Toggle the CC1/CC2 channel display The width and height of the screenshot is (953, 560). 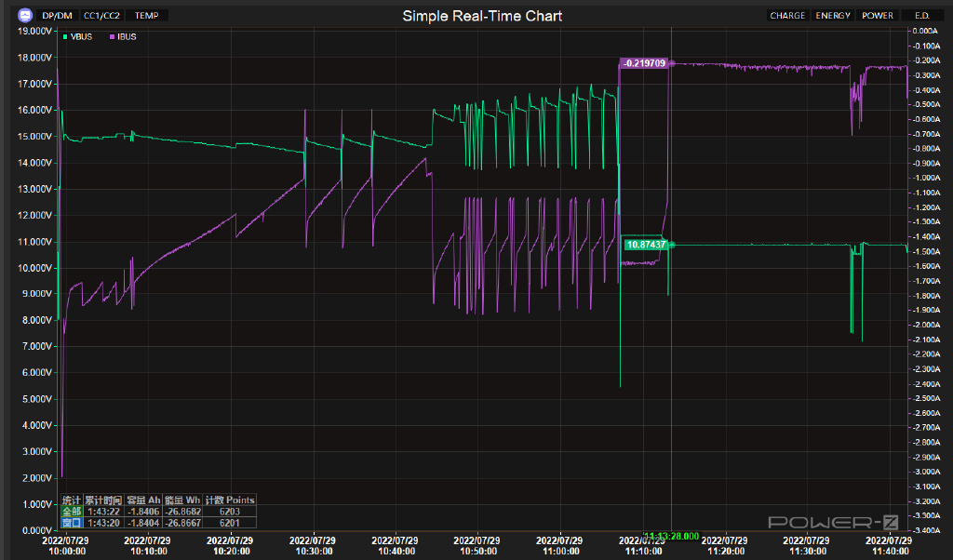click(x=101, y=16)
